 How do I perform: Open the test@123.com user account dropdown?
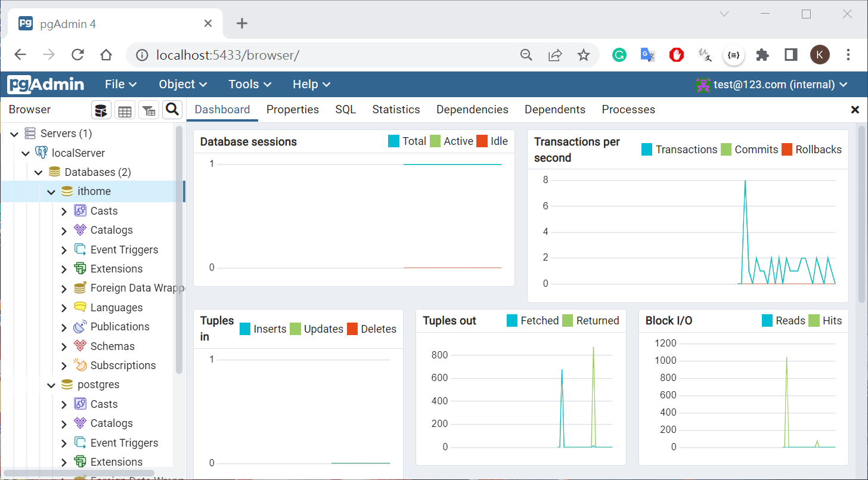772,85
